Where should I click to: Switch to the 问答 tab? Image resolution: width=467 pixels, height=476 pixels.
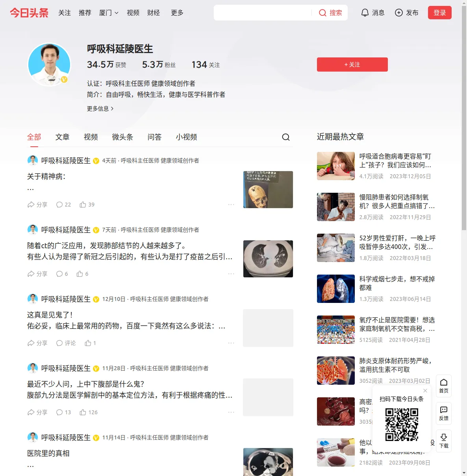(155, 137)
